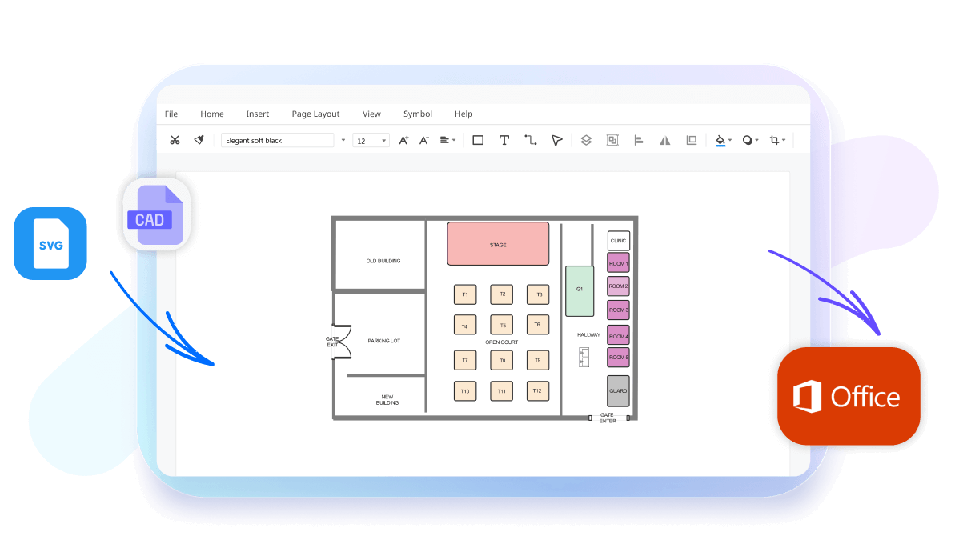Viewport: 967px width, 560px height.
Task: Open the View menu
Action: point(371,114)
